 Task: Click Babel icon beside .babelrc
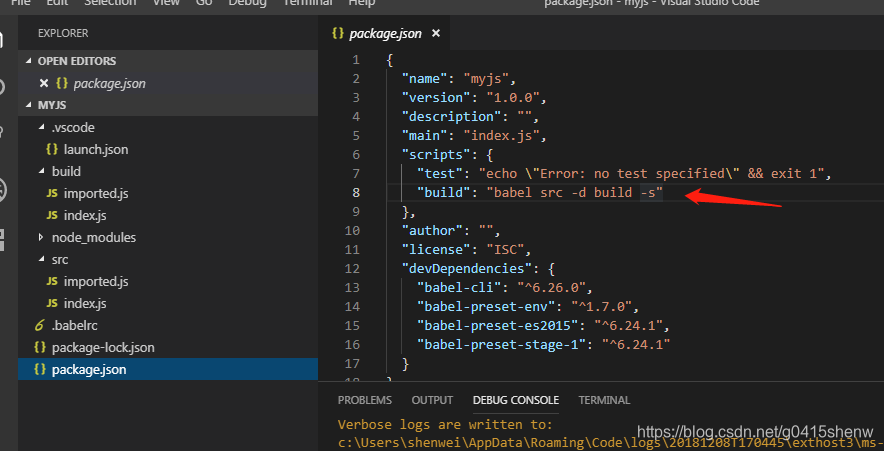[39, 325]
